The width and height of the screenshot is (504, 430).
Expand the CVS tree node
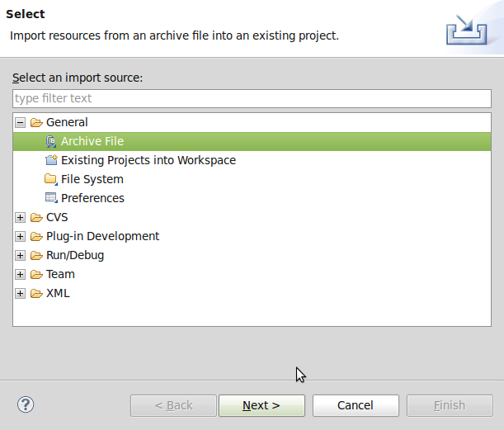21,218
